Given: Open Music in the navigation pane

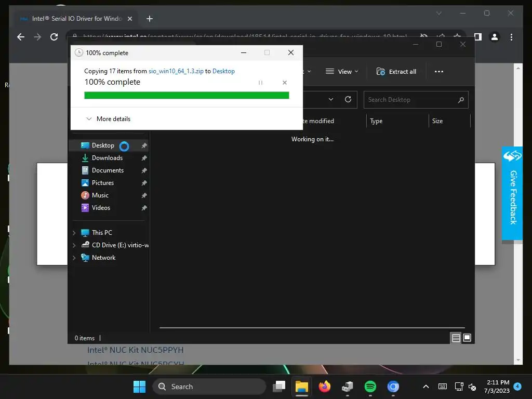Looking at the screenshot, I should (100, 195).
